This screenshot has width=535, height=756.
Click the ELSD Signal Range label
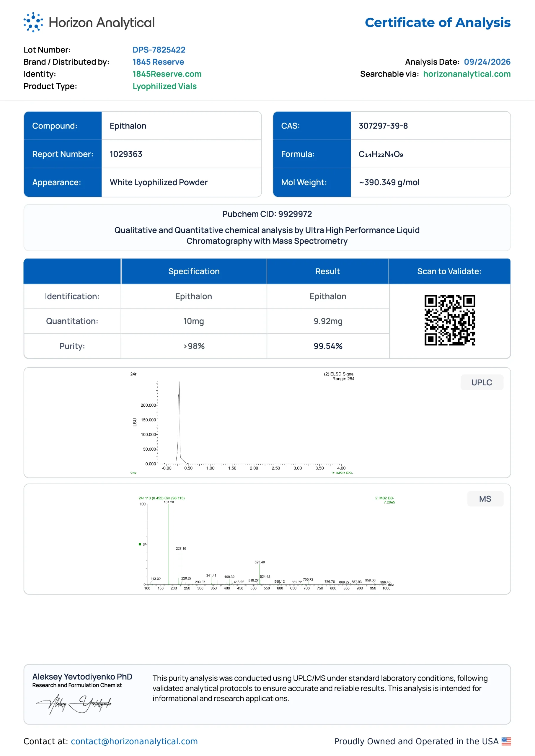point(339,376)
